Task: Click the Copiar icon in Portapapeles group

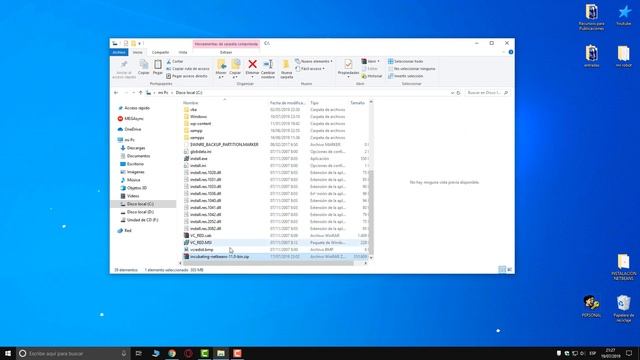Action: tap(143, 67)
